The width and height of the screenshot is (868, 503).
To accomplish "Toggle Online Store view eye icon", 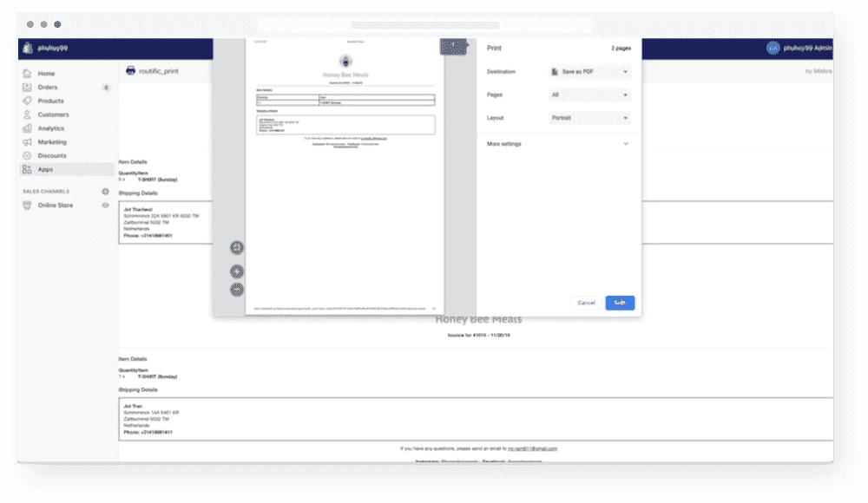I will [x=105, y=206].
